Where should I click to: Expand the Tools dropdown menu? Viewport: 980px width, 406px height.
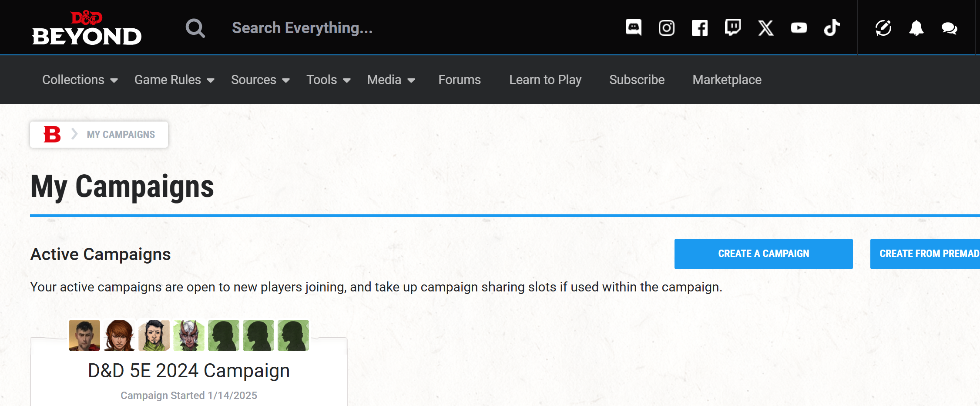pos(328,80)
